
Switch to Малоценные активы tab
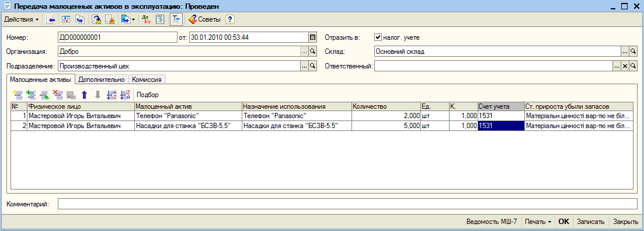click(41, 80)
